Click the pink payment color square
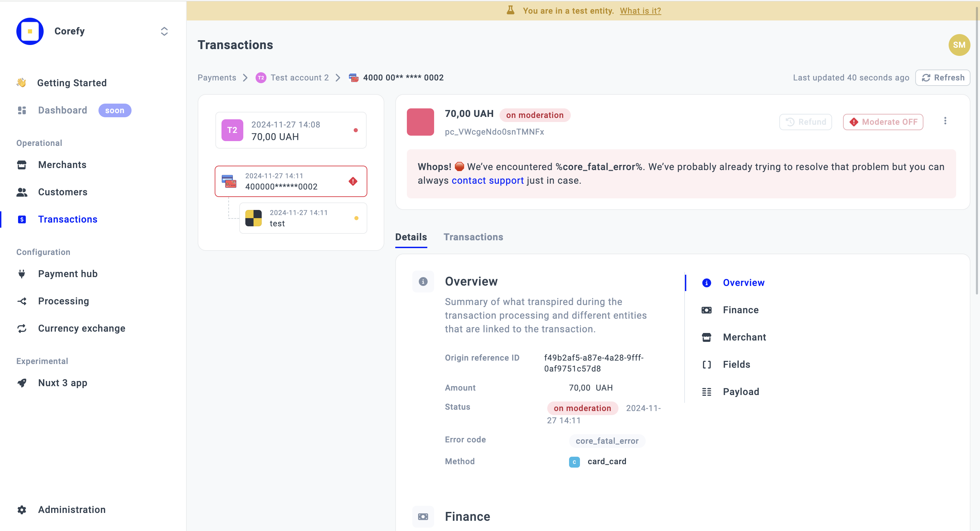The width and height of the screenshot is (980, 531). pos(420,122)
